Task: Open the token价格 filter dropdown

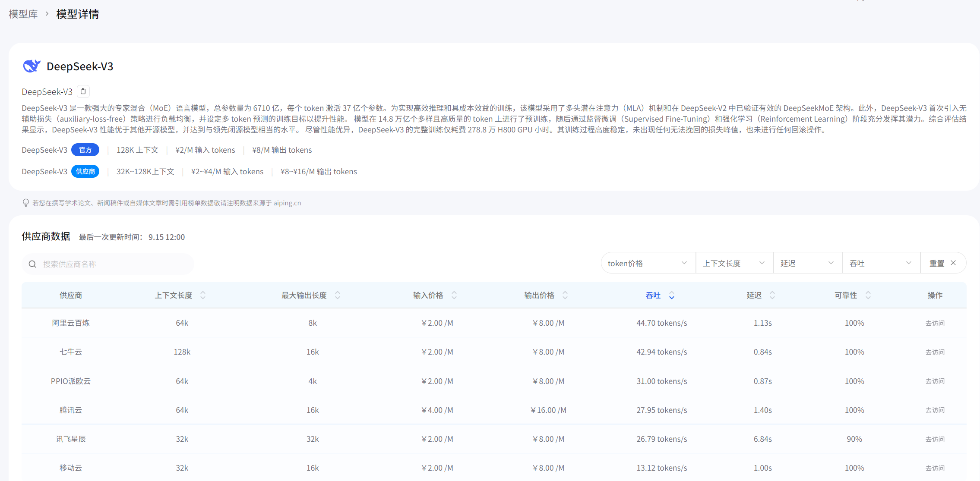Action: coord(648,263)
